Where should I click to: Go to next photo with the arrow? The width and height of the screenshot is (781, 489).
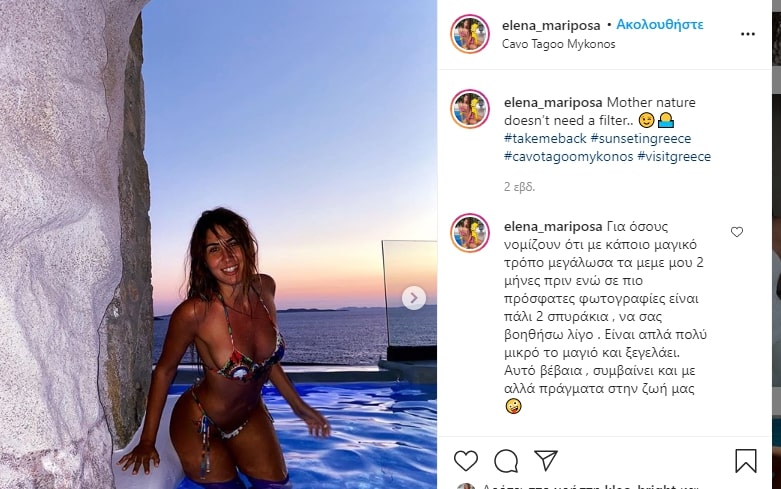click(414, 298)
